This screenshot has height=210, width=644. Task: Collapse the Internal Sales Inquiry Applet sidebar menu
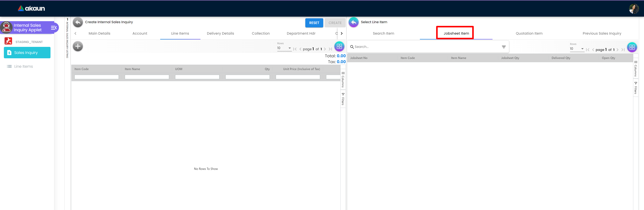point(54,28)
